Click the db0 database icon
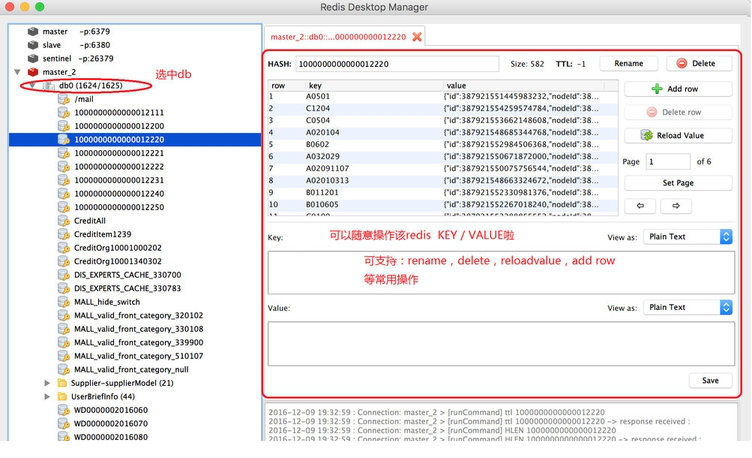Image resolution: width=752 pixels, height=458 pixels. coord(49,85)
